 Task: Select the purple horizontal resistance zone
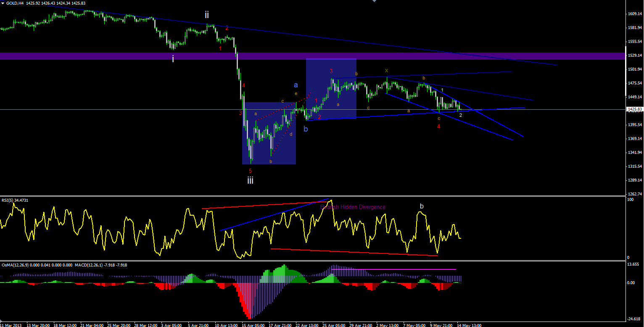click(x=312, y=56)
